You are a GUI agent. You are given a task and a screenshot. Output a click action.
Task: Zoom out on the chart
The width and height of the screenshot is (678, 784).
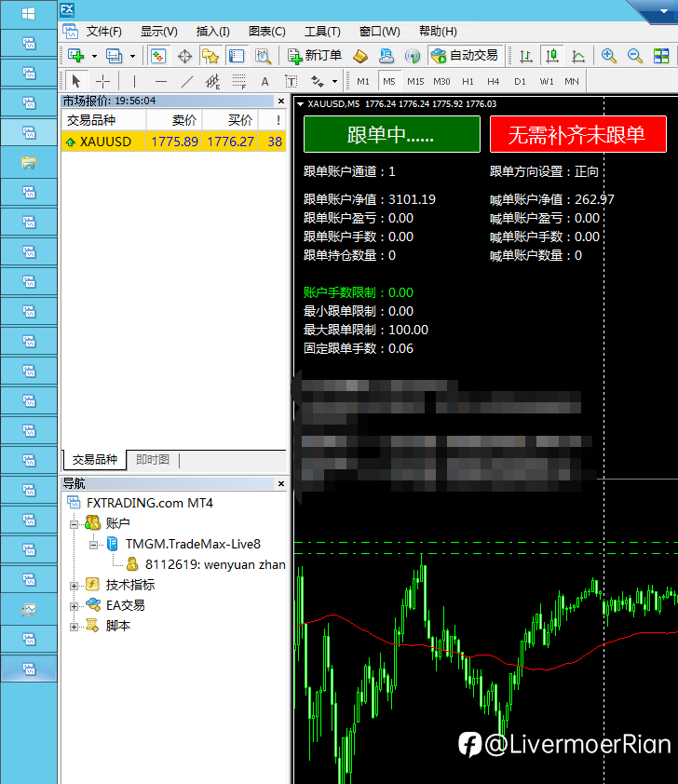634,56
